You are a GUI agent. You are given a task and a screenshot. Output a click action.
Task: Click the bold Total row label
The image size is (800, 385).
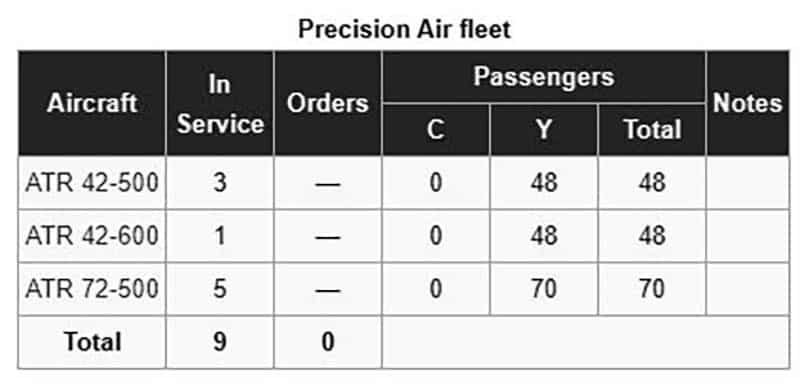pyautogui.click(x=92, y=342)
